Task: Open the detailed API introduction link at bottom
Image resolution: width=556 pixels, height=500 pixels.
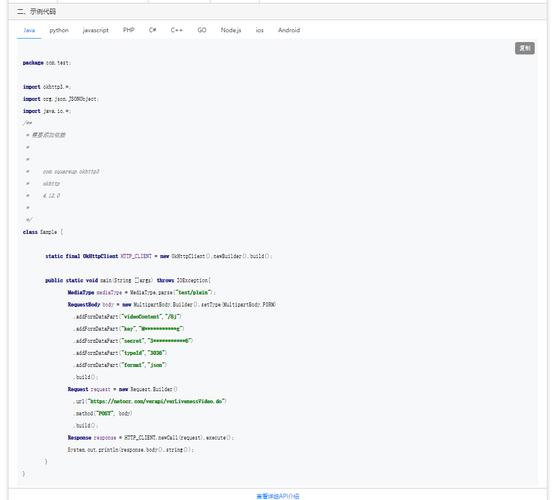Action: [278, 496]
